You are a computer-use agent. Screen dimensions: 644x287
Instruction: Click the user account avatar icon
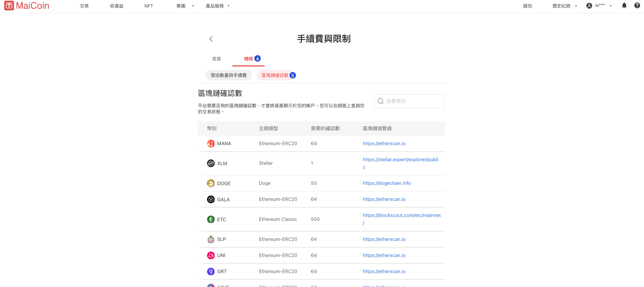pyautogui.click(x=589, y=6)
